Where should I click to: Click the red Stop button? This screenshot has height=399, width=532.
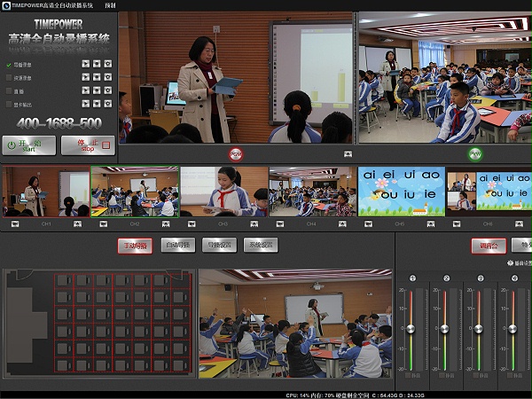pyautogui.click(x=88, y=145)
